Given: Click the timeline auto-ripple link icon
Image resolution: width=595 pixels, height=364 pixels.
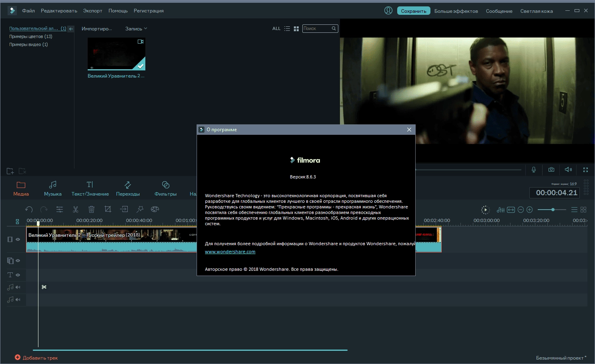Looking at the screenshot, I should pyautogui.click(x=17, y=221).
